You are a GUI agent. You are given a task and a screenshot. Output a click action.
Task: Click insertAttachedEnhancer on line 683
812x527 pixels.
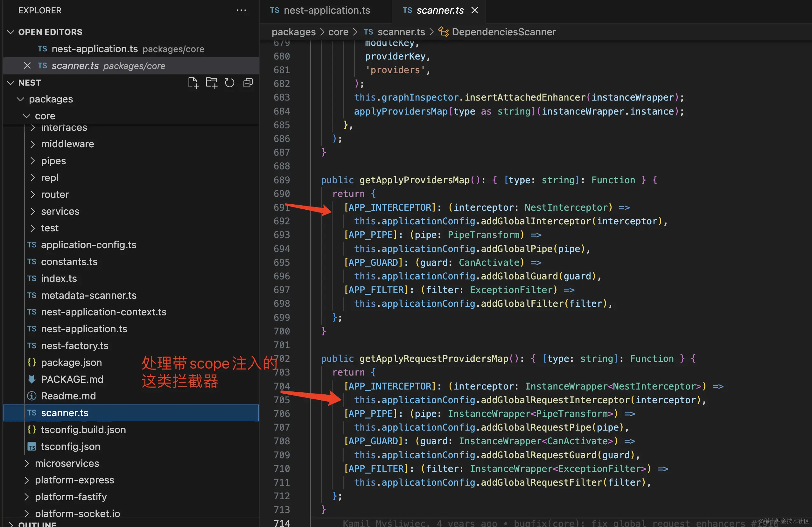(x=525, y=97)
